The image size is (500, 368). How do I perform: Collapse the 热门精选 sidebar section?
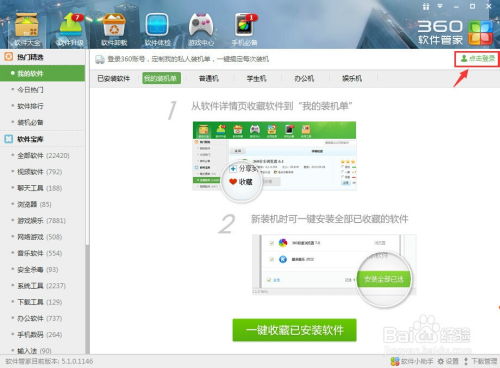(43, 57)
